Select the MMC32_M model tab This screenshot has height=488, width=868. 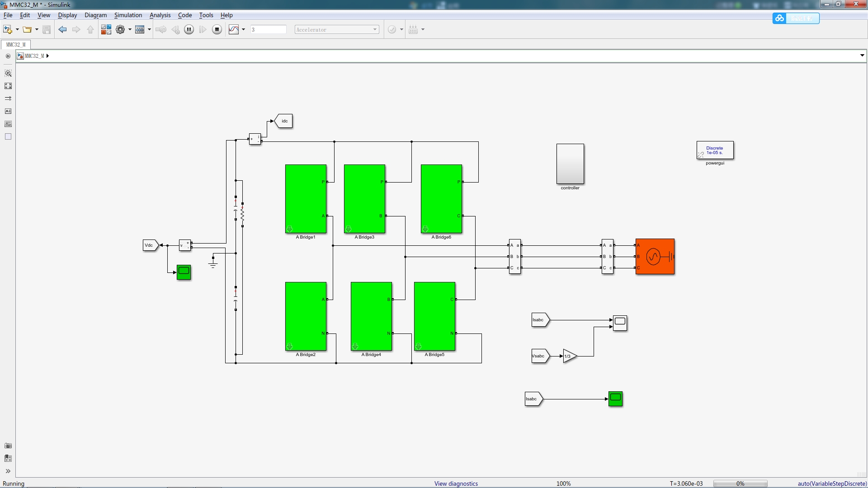point(16,45)
